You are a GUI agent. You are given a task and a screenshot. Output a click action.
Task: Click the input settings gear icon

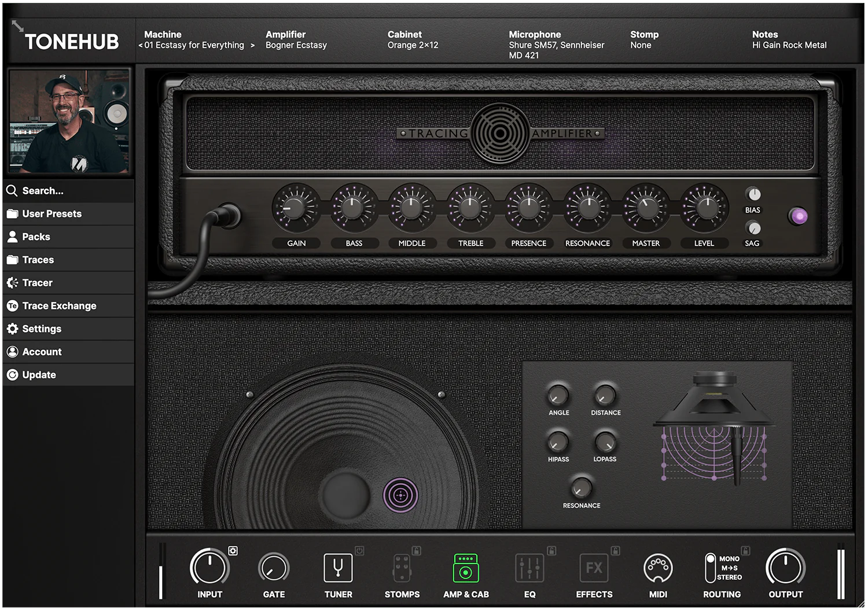233,551
